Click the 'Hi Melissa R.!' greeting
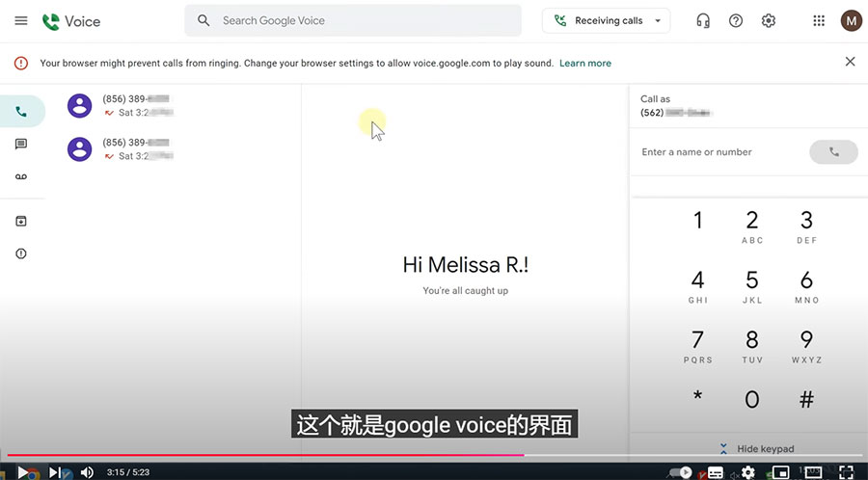868x480 pixels. (x=466, y=265)
